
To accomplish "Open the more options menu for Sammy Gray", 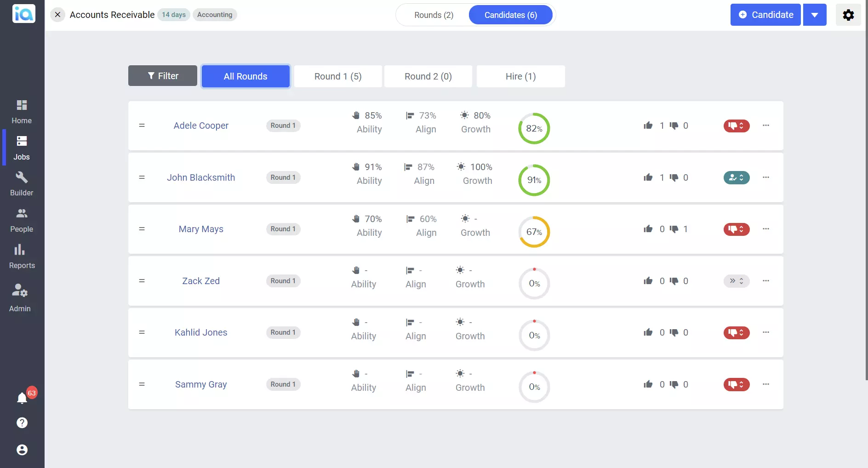I will (766, 384).
